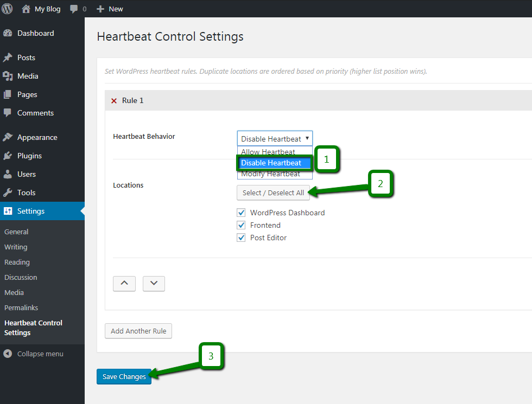The width and height of the screenshot is (532, 404).
Task: Open Heartbeat Control Settings submenu
Action: click(33, 328)
